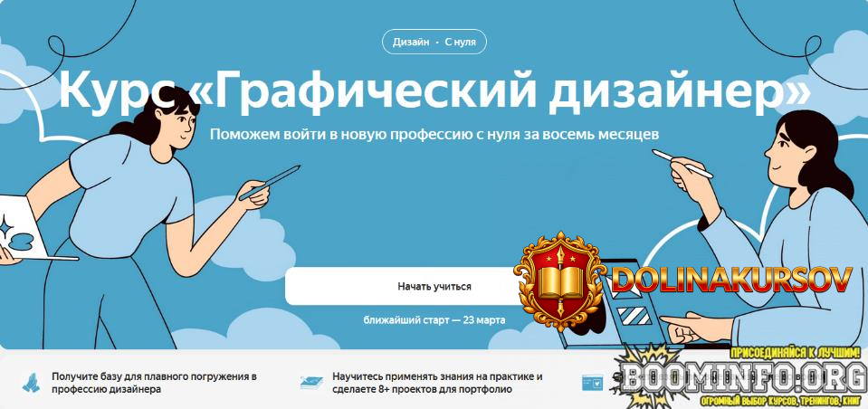Click the Научитесь применять знания на практике text
The width and height of the screenshot is (868, 409).
[437, 383]
